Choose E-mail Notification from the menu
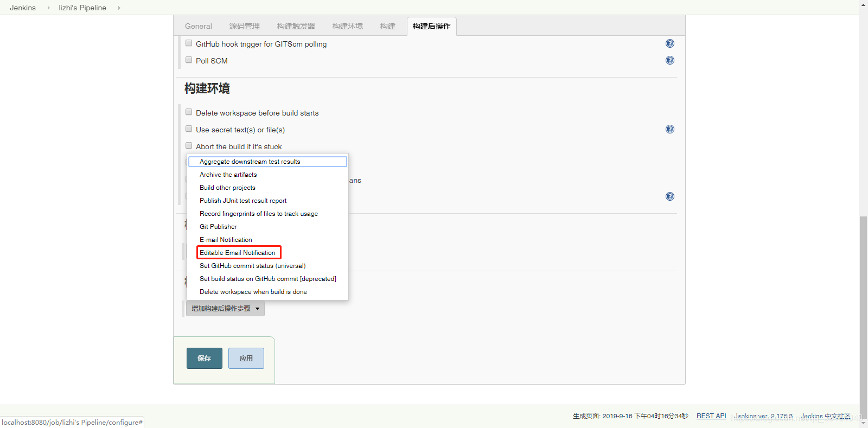The height and width of the screenshot is (428, 868). [267, 240]
